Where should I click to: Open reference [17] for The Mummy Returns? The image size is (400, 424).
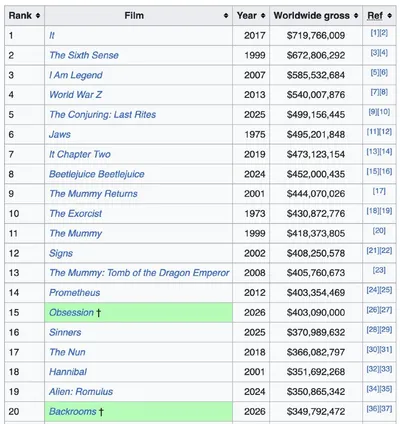(379, 191)
